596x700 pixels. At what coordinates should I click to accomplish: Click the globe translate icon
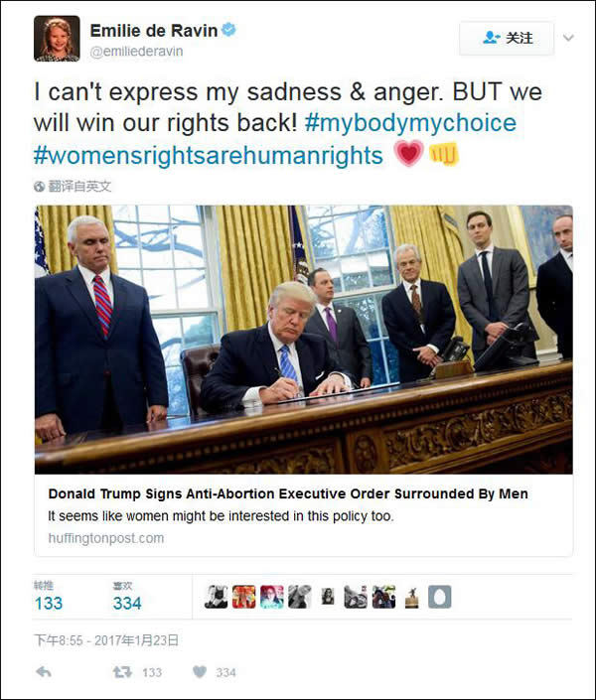[x=40, y=187]
